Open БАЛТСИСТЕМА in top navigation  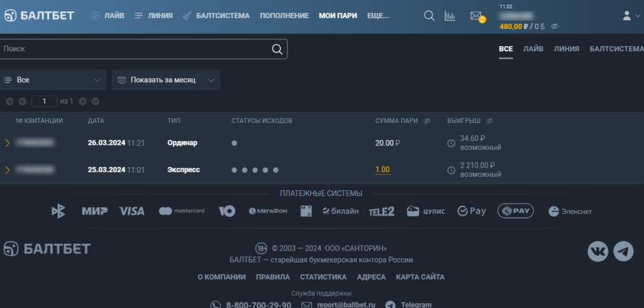[216, 16]
